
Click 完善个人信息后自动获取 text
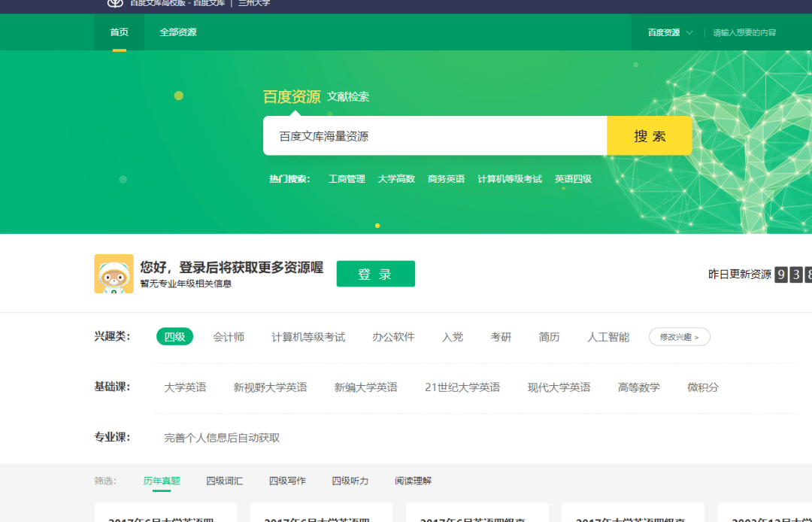pyautogui.click(x=222, y=438)
